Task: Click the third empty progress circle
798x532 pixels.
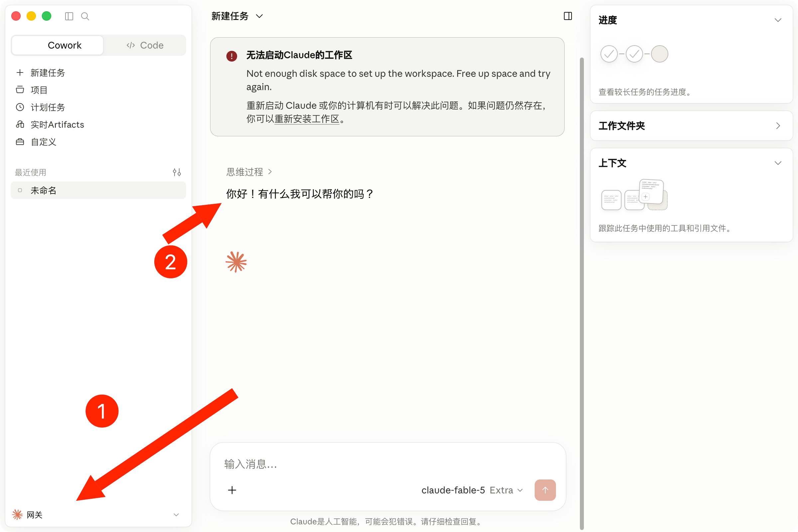Action: pos(660,54)
